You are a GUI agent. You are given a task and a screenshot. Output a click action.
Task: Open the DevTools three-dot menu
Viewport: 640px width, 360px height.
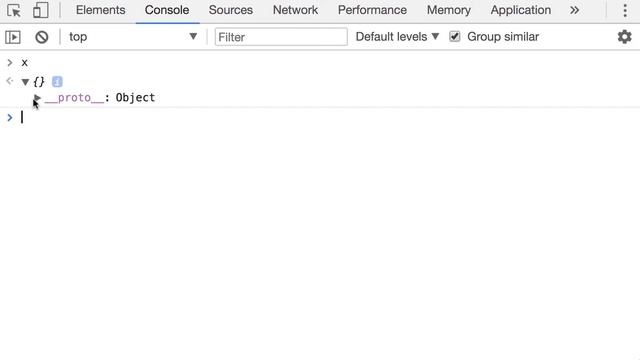click(624, 10)
